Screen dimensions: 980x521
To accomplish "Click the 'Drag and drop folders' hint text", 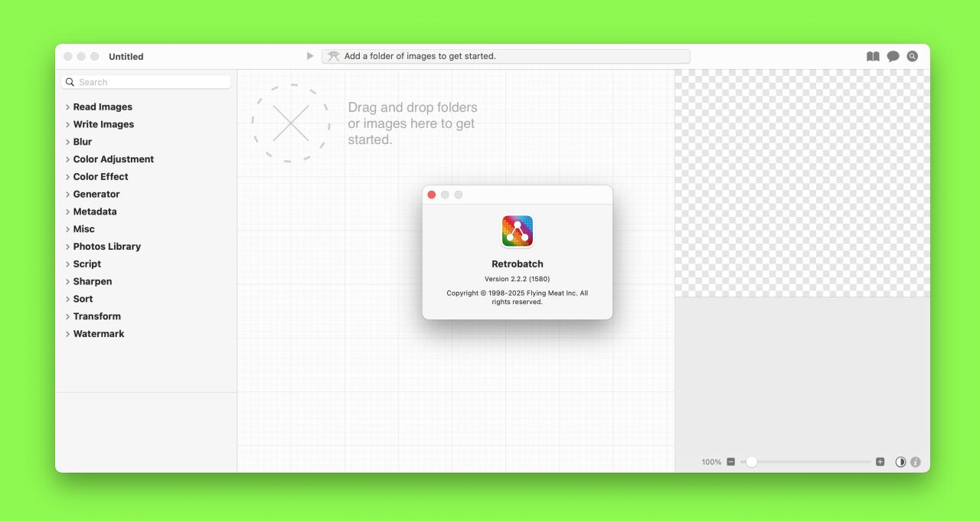I will click(413, 123).
